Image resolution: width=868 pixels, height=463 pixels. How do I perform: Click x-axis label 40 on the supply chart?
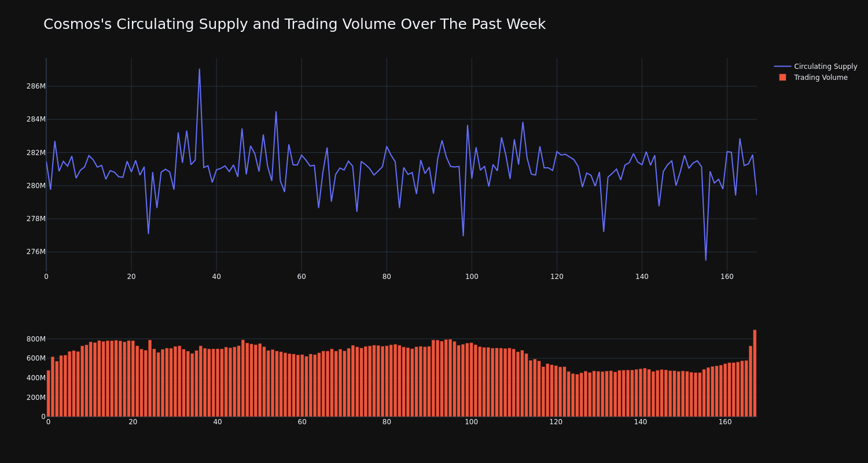(x=216, y=277)
